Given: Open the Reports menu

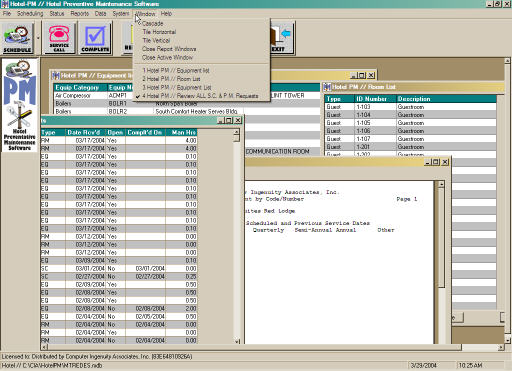Looking at the screenshot, I should click(80, 14).
